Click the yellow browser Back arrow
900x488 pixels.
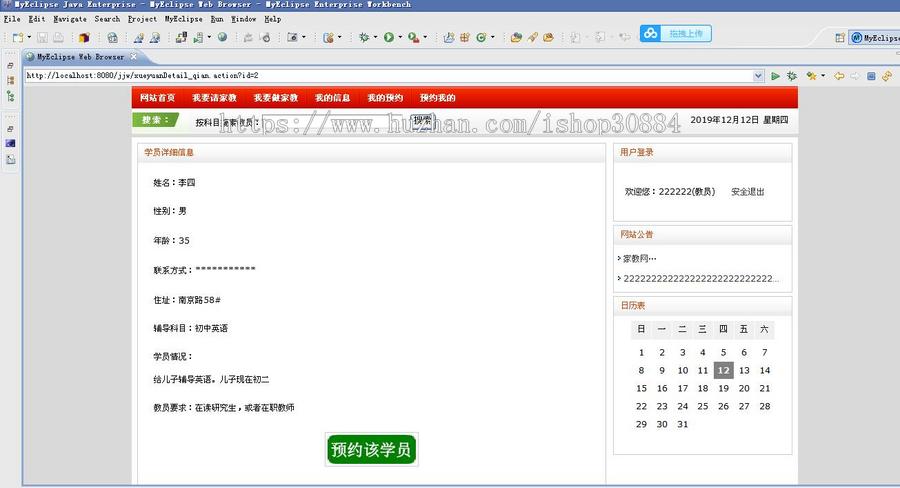(x=839, y=76)
